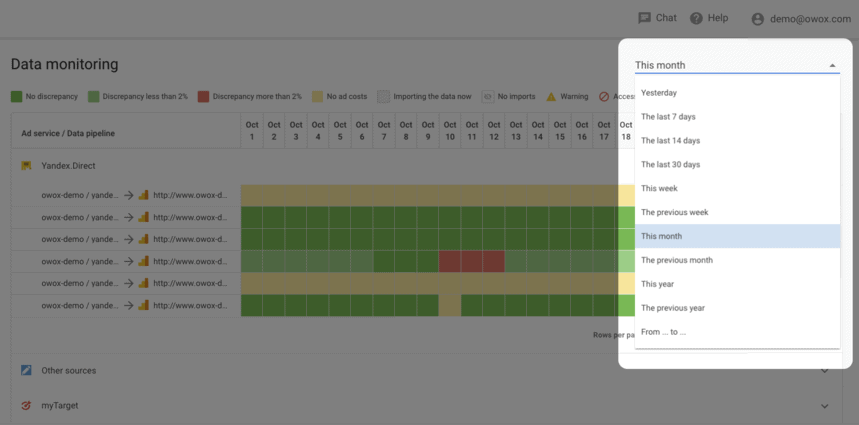Select "The last 30 days" option
This screenshot has width=859, height=425.
pyautogui.click(x=671, y=165)
